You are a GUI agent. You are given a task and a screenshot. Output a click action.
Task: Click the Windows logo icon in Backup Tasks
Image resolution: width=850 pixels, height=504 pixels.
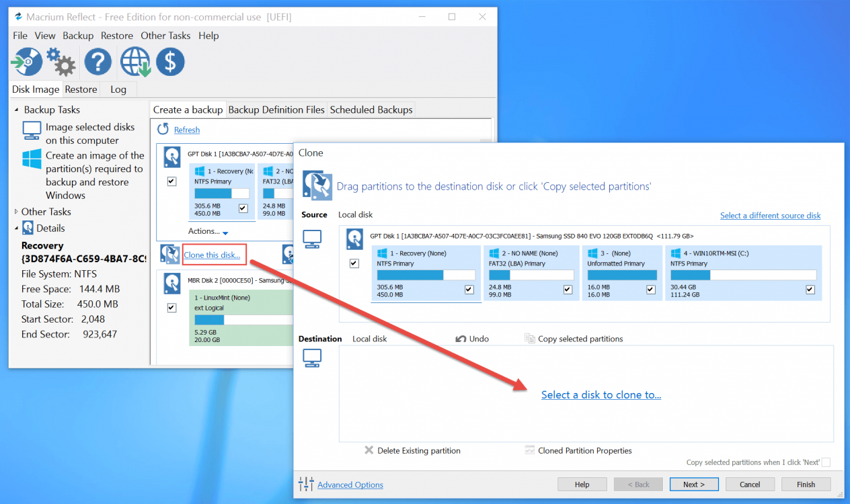coord(32,159)
